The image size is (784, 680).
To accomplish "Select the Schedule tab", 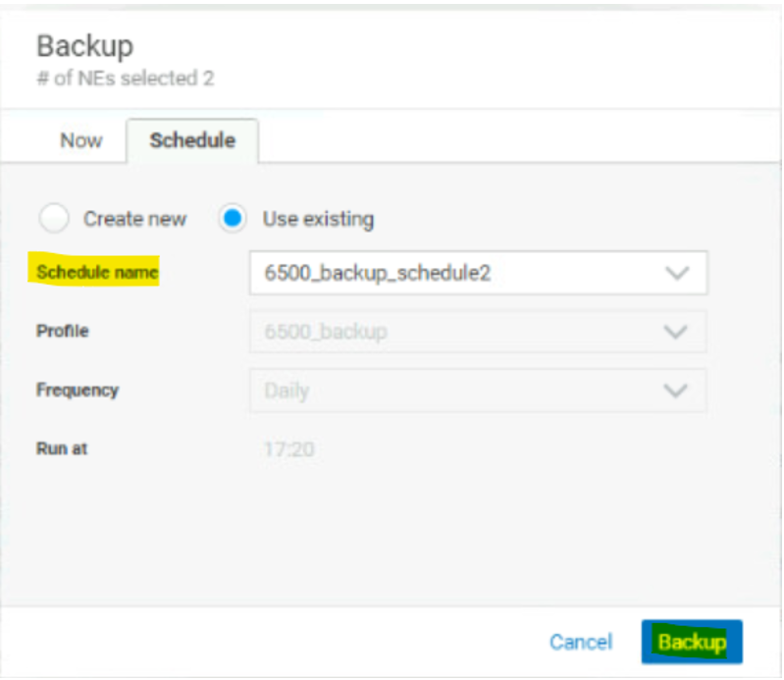I will tap(192, 140).
